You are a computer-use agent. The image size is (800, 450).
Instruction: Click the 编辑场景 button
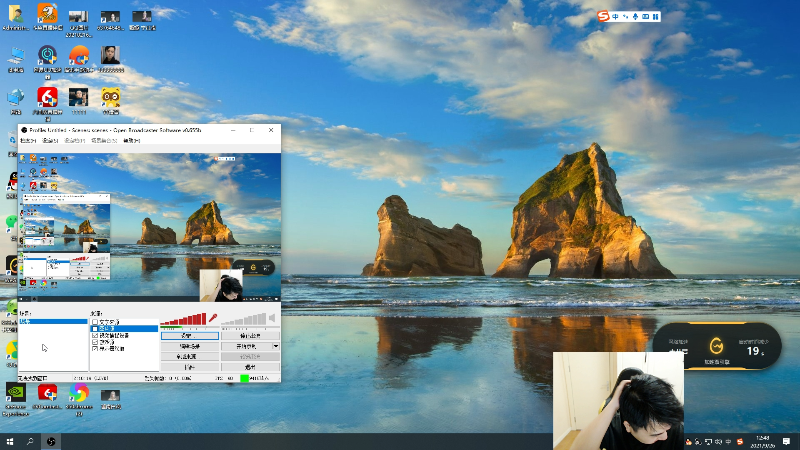click(x=190, y=346)
